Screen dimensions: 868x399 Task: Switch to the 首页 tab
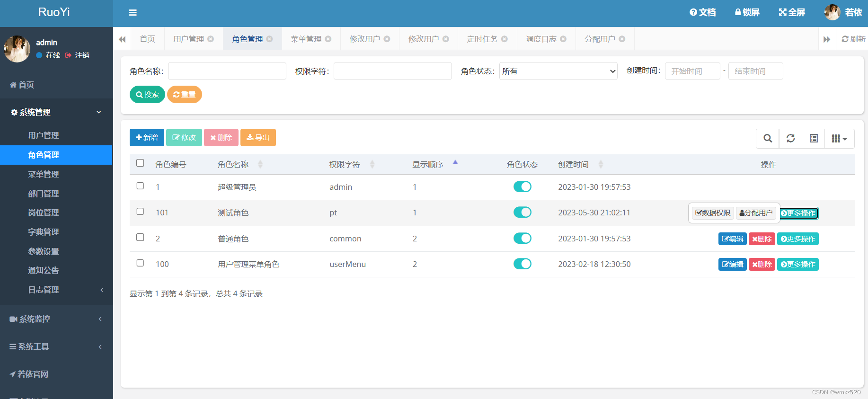pos(147,39)
